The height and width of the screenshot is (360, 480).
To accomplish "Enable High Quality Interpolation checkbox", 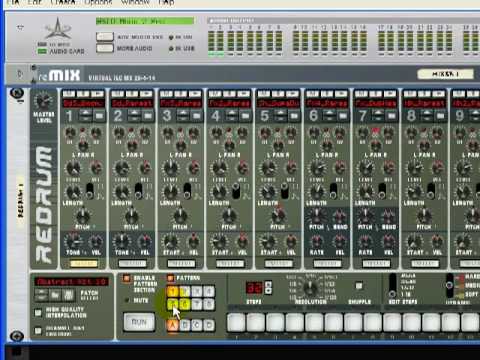I will [x=38, y=312].
